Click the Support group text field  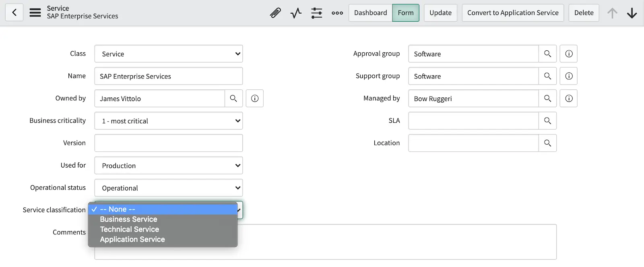[474, 76]
